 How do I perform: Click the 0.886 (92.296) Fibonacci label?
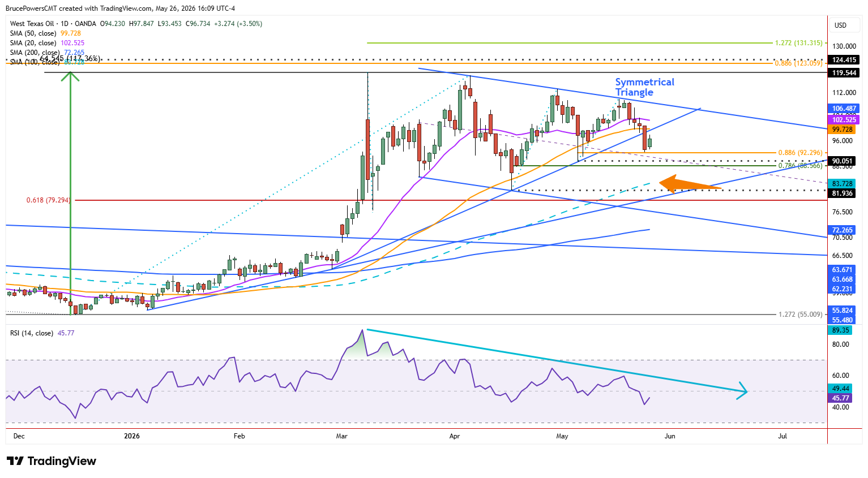tap(800, 153)
